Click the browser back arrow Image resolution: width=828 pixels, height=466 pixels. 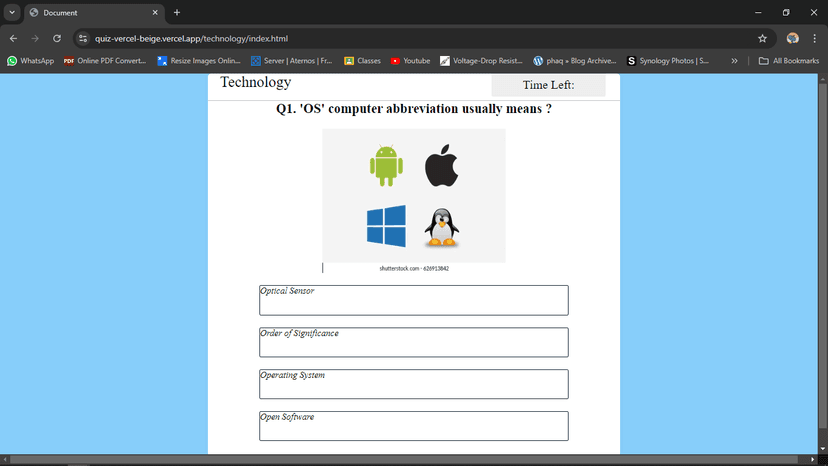[x=13, y=39]
